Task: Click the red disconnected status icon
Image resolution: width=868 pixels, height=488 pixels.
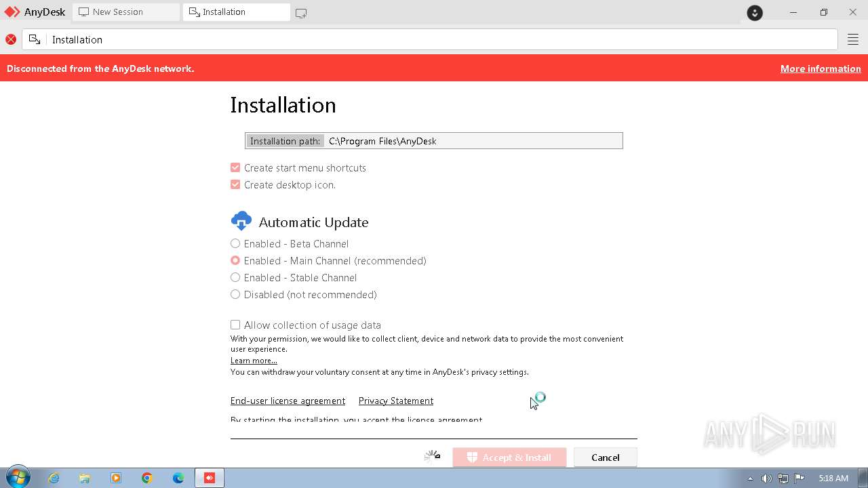Action: (11, 39)
